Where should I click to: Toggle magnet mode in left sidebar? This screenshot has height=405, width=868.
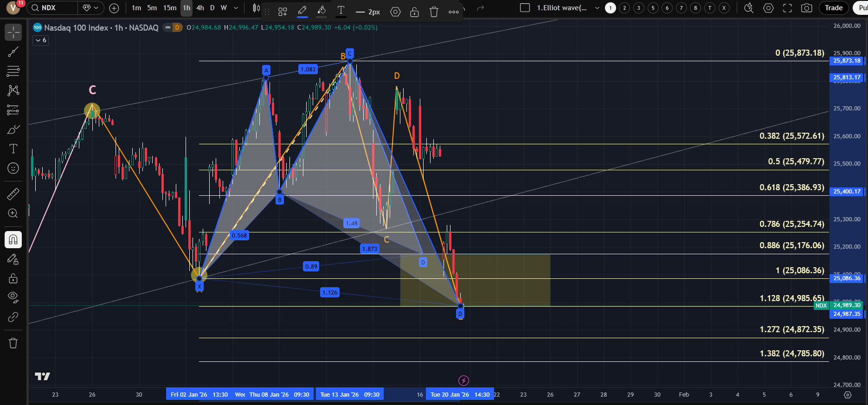[13, 240]
